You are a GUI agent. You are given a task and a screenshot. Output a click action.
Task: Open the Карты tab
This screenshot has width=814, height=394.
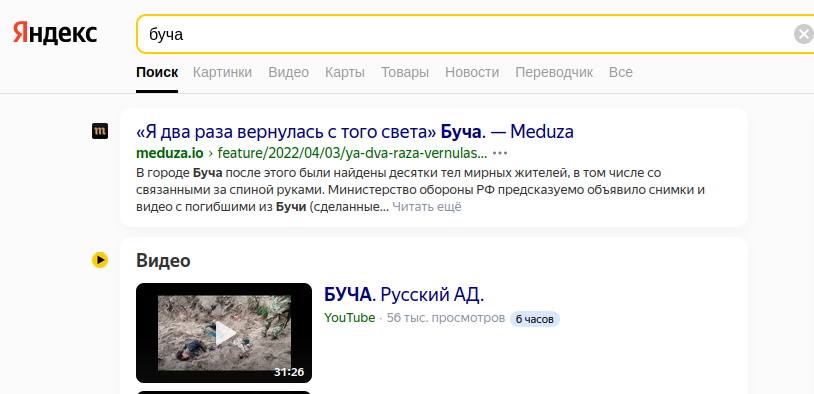(345, 72)
